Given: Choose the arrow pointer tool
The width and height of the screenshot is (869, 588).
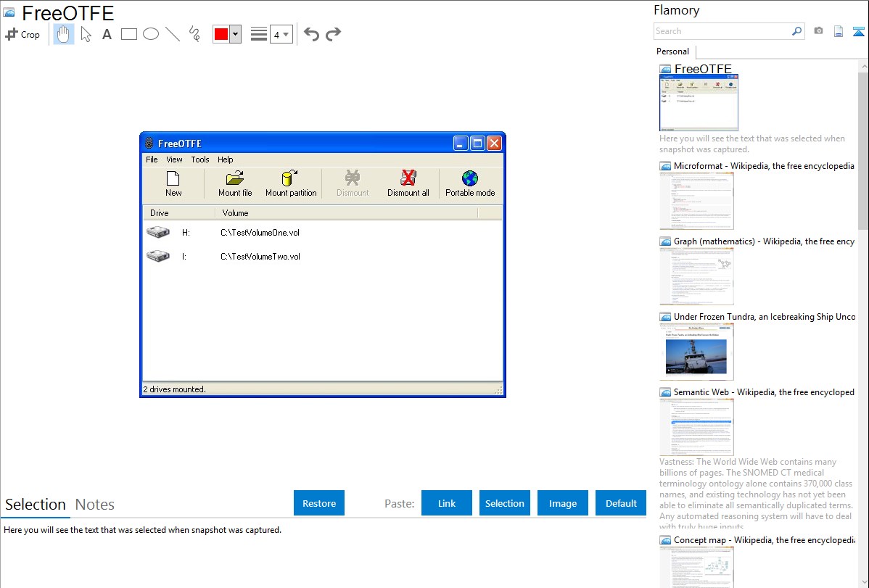Looking at the screenshot, I should (x=86, y=34).
